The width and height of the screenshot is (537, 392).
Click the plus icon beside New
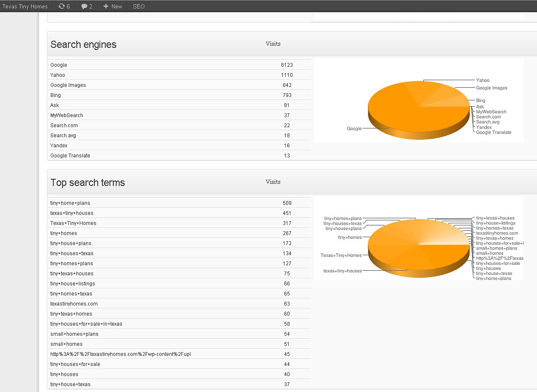[x=106, y=6]
